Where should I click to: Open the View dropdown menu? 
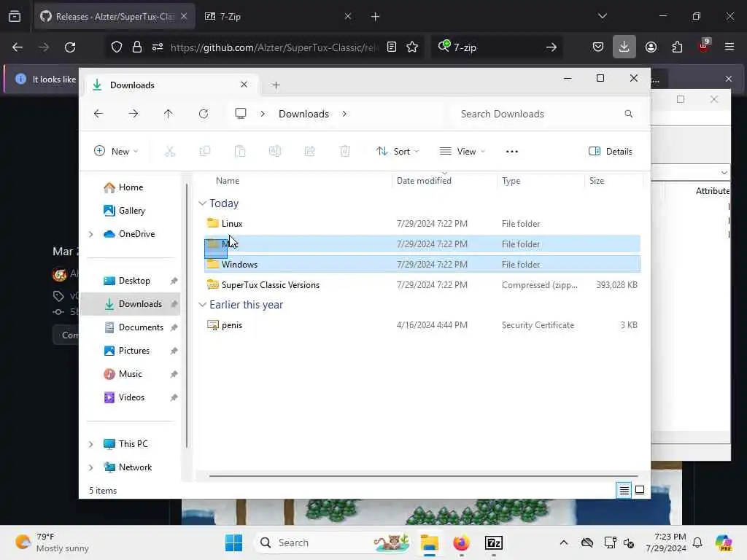tap(462, 152)
